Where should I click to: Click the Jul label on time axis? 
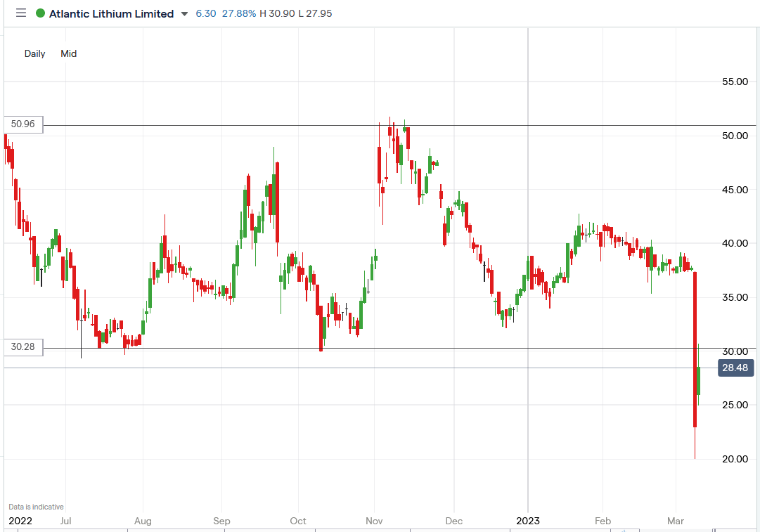point(65,521)
